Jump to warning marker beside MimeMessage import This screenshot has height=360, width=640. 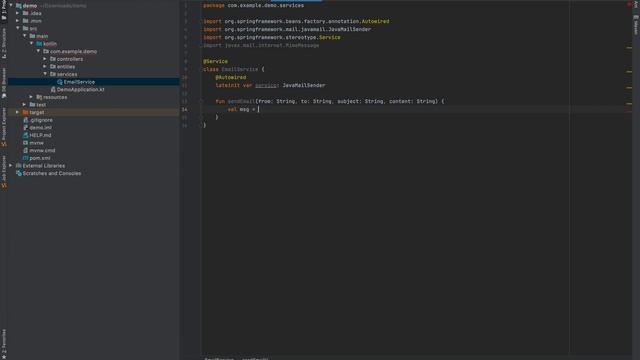(629, 48)
